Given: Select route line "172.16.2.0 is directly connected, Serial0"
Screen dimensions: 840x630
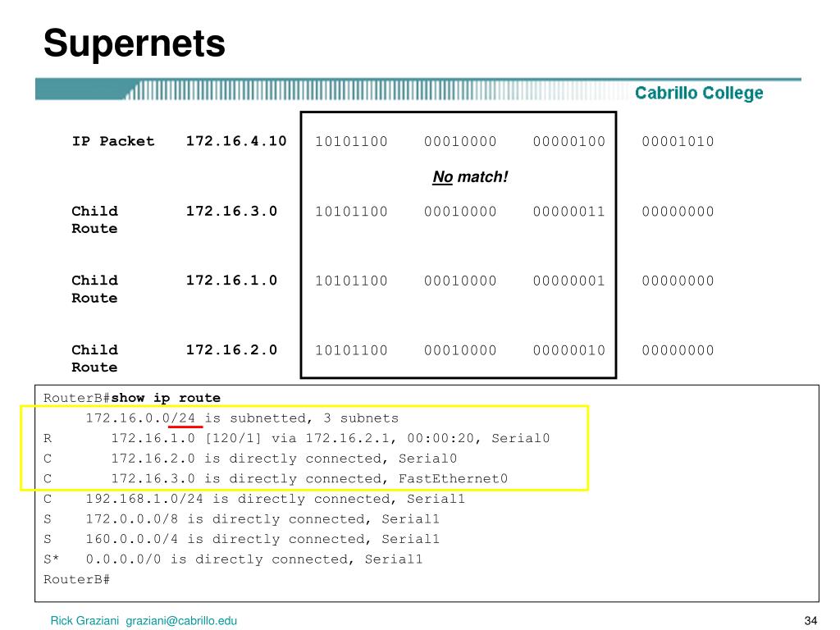Looking at the screenshot, I should coord(284,459).
